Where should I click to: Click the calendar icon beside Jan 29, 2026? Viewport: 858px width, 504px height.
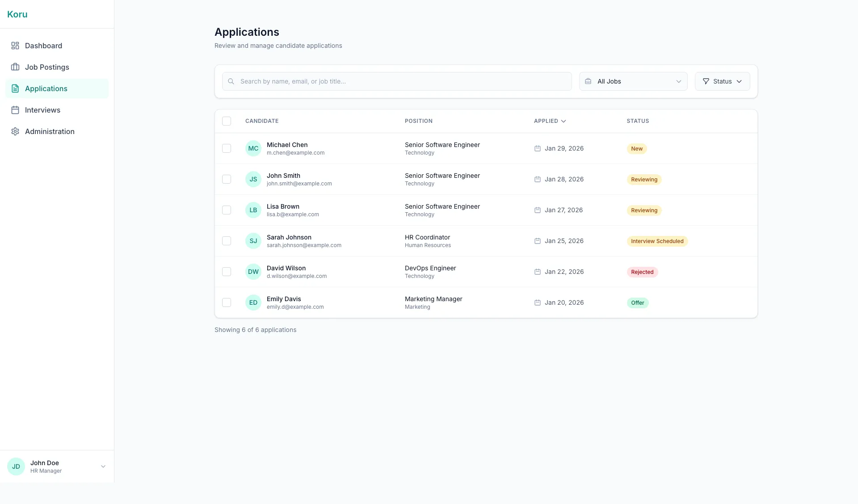(x=538, y=148)
